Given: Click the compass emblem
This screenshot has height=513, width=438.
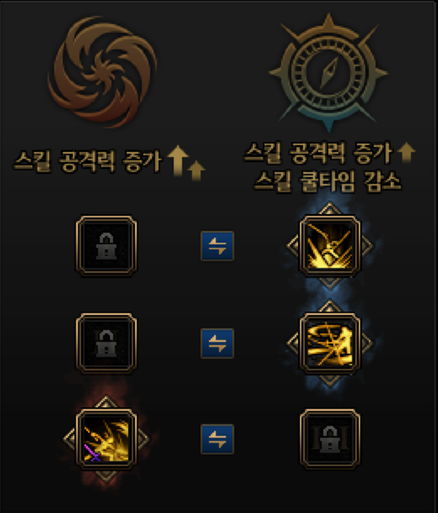Looking at the screenshot, I should click(328, 72).
